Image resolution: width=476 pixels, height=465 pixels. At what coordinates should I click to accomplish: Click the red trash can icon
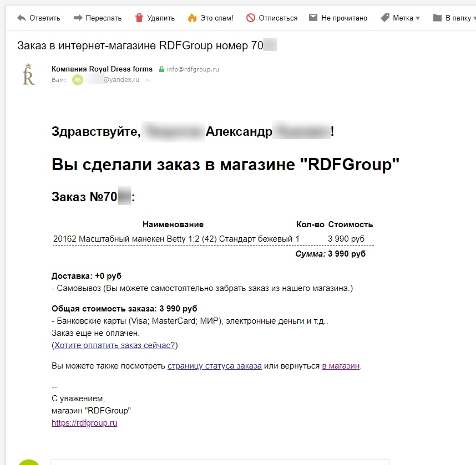[139, 18]
